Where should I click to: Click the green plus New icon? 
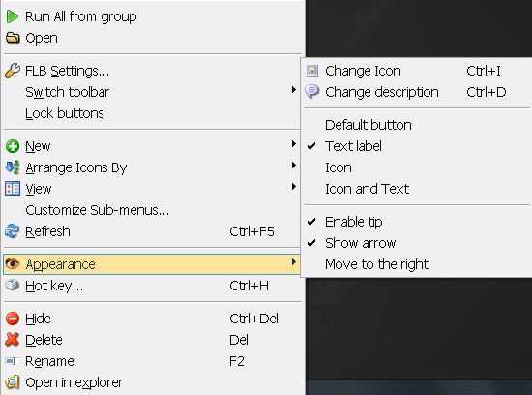[13, 146]
